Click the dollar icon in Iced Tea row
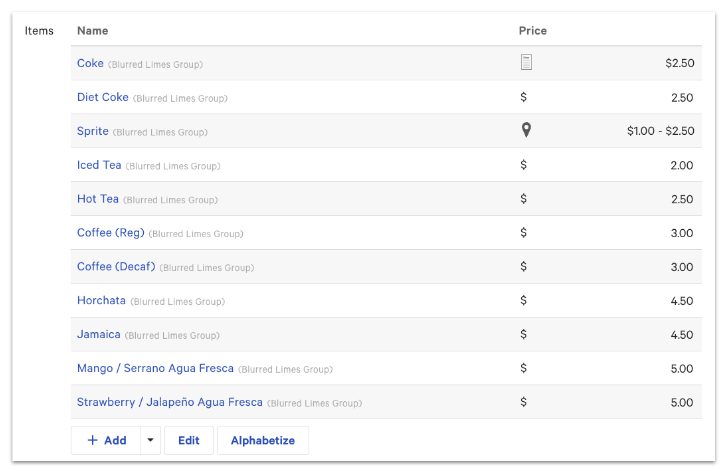The image size is (725, 471). (x=524, y=165)
